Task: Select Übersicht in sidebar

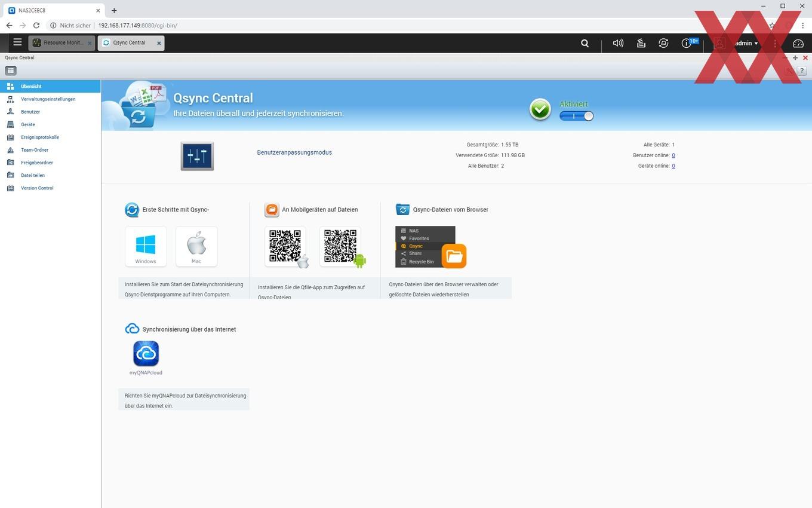Action: 50,86
